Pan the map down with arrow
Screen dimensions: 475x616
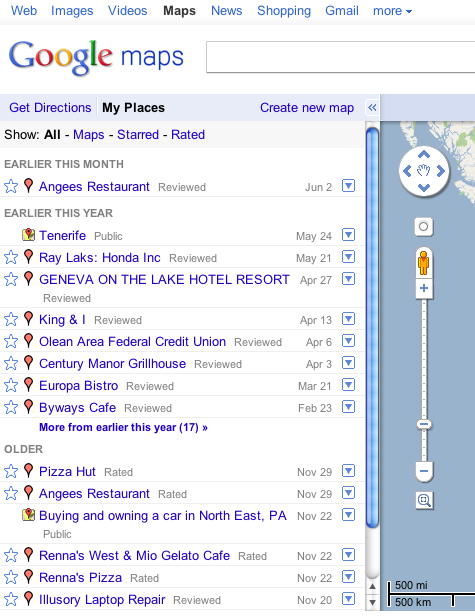pos(424,188)
